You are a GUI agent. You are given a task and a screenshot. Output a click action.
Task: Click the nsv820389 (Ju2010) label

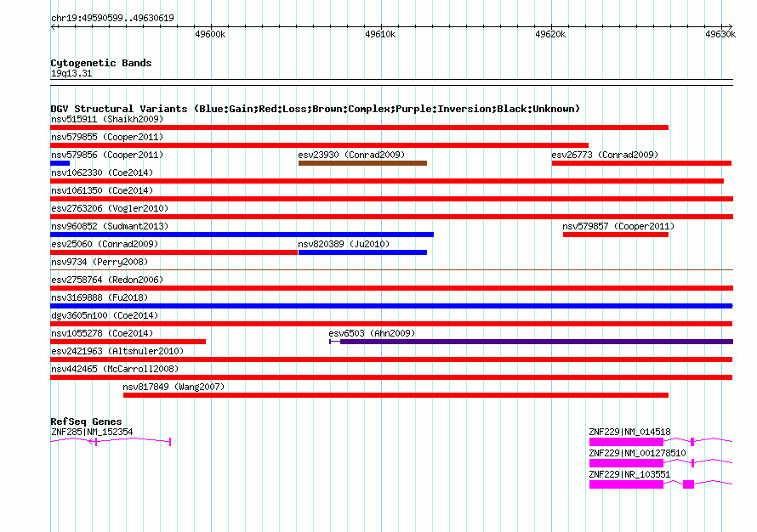344,244
